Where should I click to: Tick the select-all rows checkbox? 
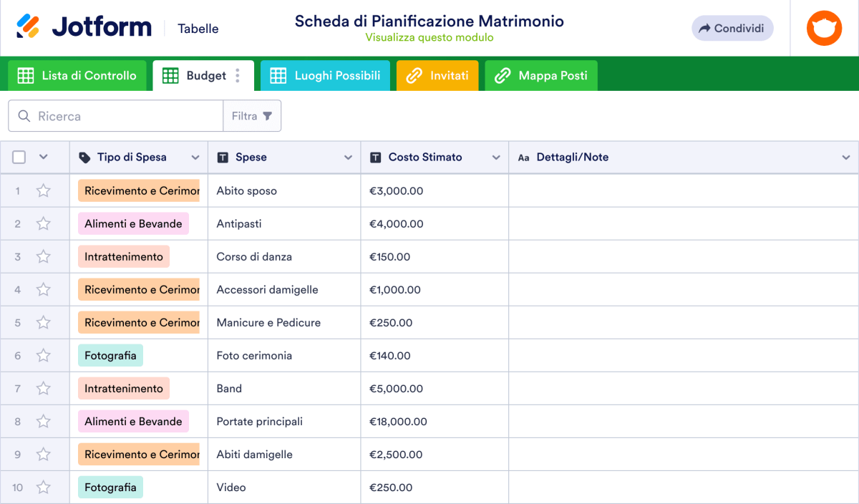coord(19,157)
